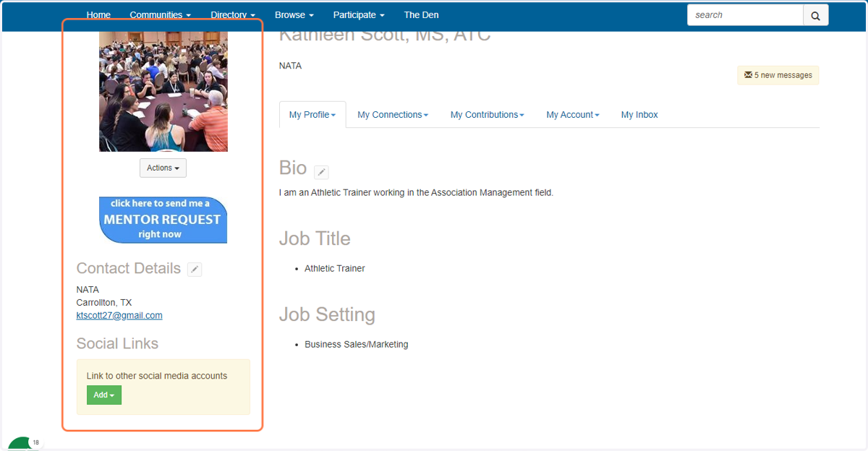
Task: Select the Athletic Trainer job title text
Action: click(x=335, y=269)
